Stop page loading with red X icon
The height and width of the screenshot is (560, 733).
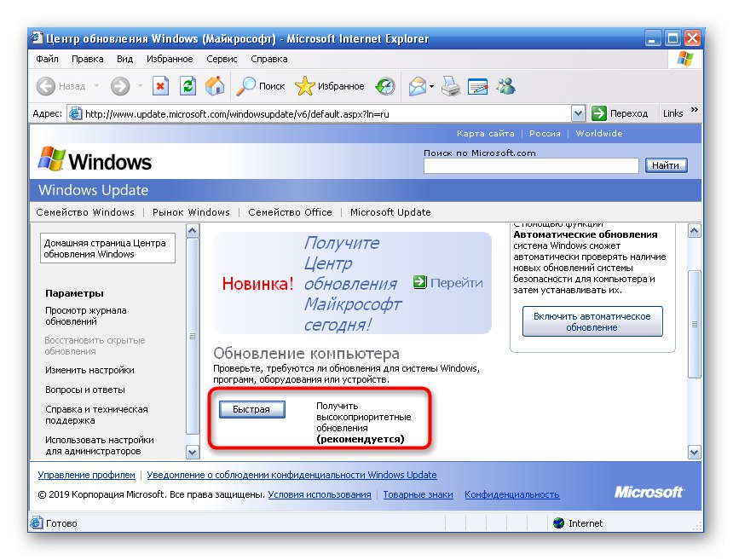[x=160, y=86]
